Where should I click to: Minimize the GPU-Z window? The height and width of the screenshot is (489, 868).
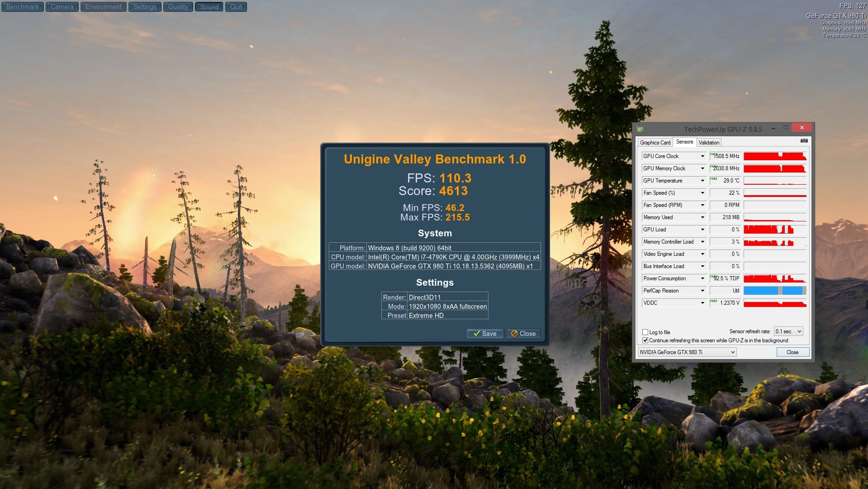click(773, 128)
